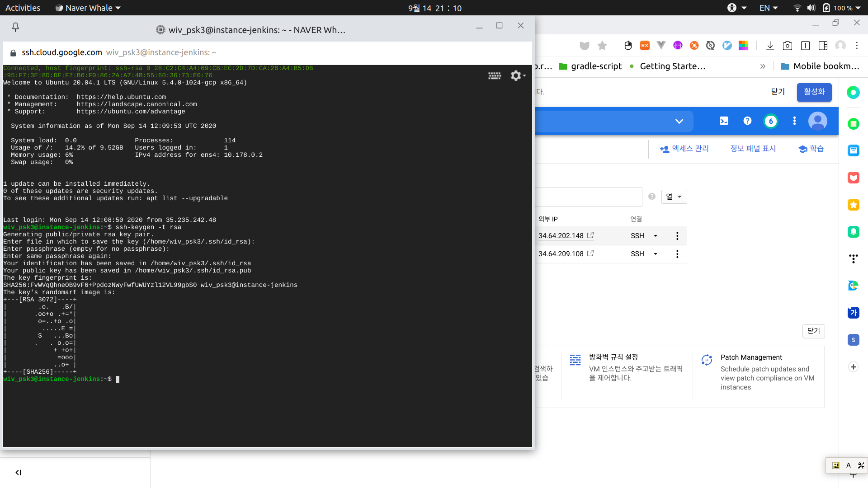The image size is (868, 488).
Task: Open the 열 columns dropdown
Action: pyautogui.click(x=674, y=197)
